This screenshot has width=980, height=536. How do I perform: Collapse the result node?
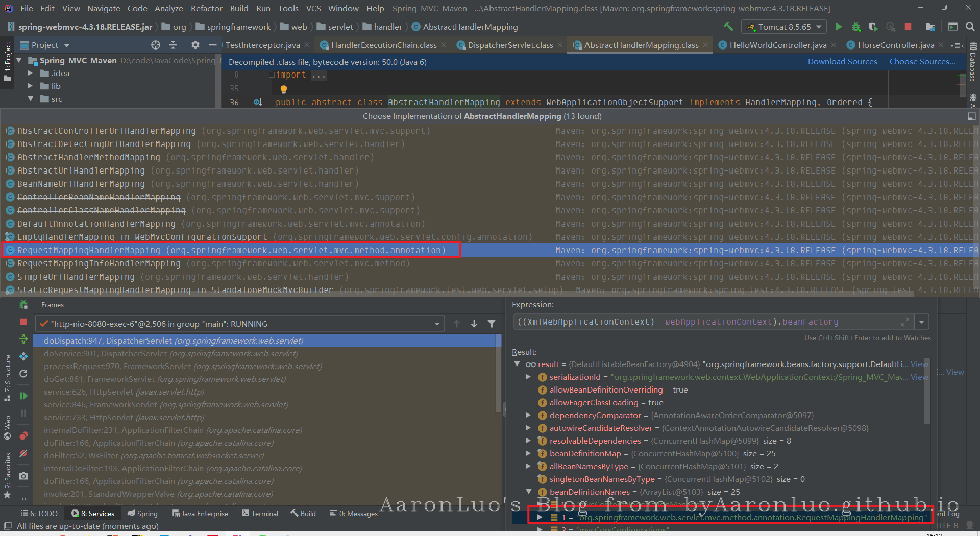click(517, 364)
